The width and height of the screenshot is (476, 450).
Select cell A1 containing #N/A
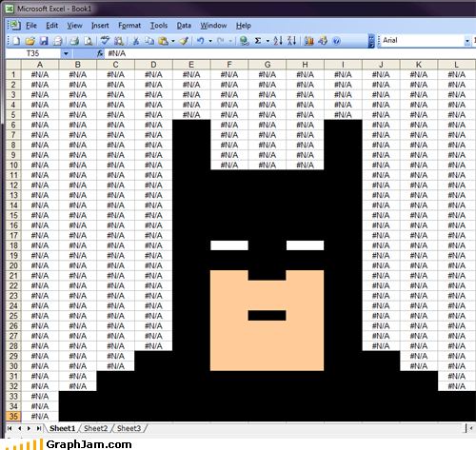point(40,75)
